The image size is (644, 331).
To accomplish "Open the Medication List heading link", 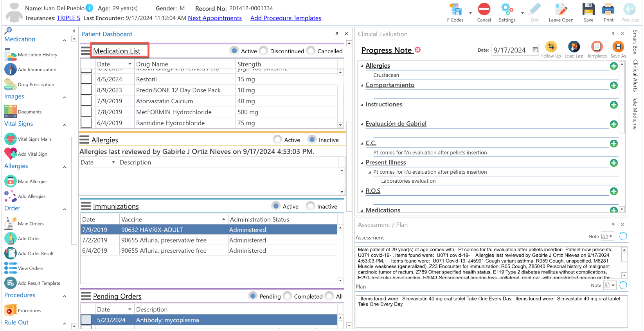I will point(117,51).
